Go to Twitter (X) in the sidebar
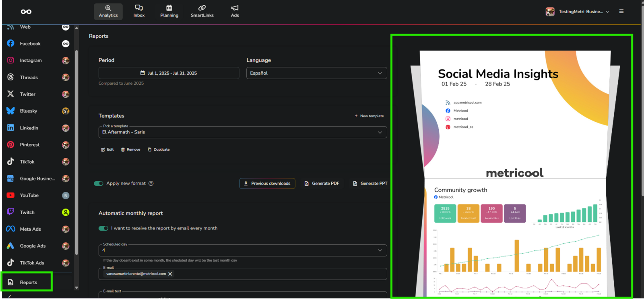Viewport: 644px width, 299px height. pos(28,94)
